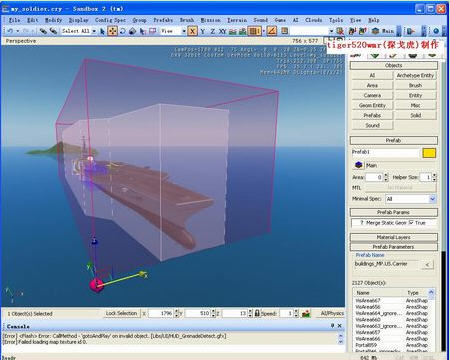Open the Terrain menu
This screenshot has height=360, width=450.
(237, 20)
